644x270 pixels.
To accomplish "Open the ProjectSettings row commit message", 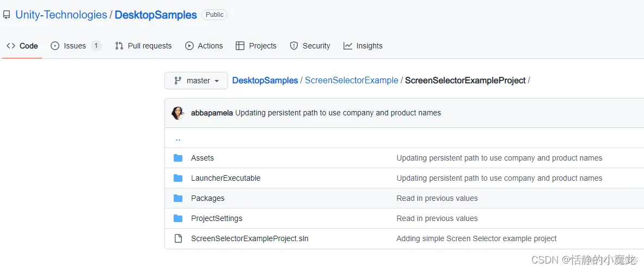I will coord(437,218).
